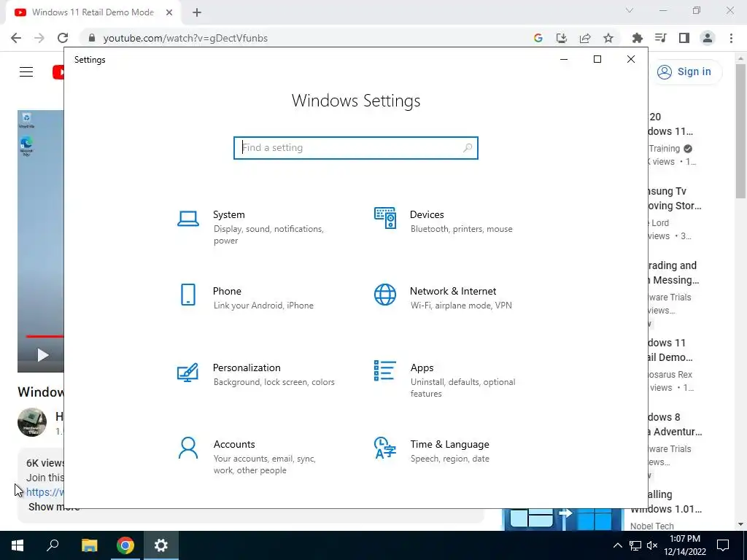Select the Windows 11 Retail Demo Mode tab

pyautogui.click(x=93, y=12)
